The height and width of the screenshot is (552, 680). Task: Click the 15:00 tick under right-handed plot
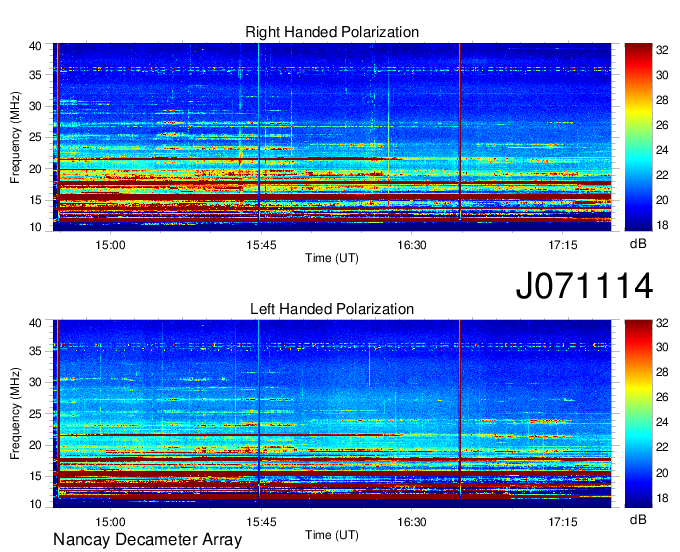point(110,245)
